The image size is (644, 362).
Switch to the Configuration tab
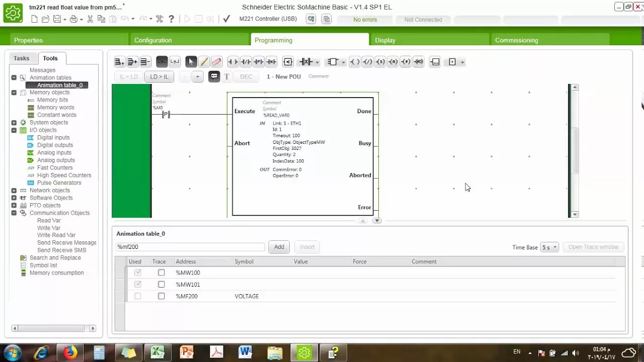(x=190, y=40)
